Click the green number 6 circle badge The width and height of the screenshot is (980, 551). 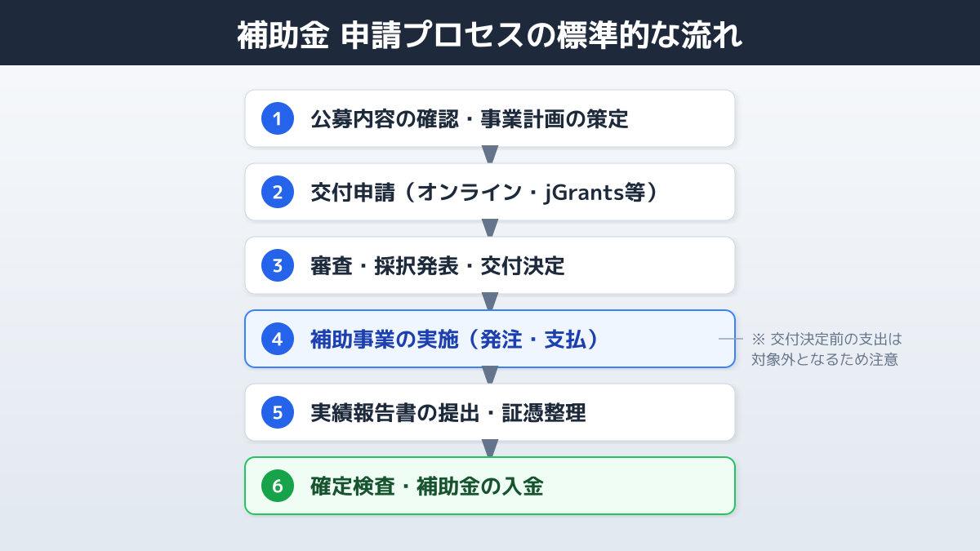coord(277,486)
